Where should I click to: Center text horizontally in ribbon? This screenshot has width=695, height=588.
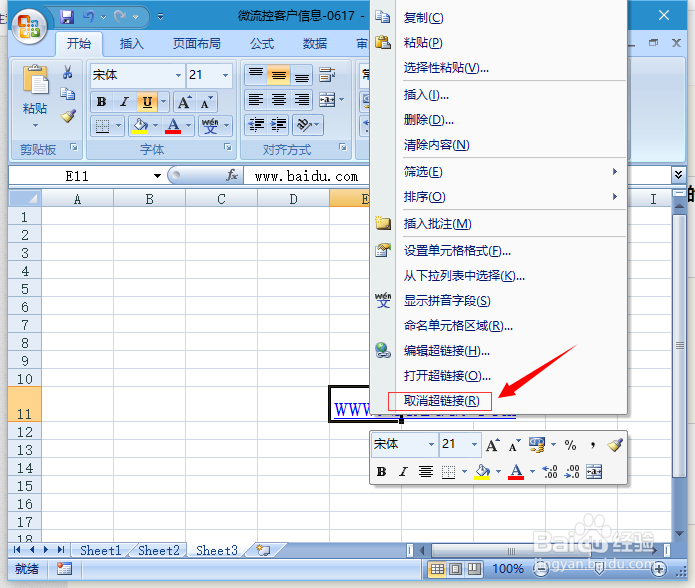279,99
